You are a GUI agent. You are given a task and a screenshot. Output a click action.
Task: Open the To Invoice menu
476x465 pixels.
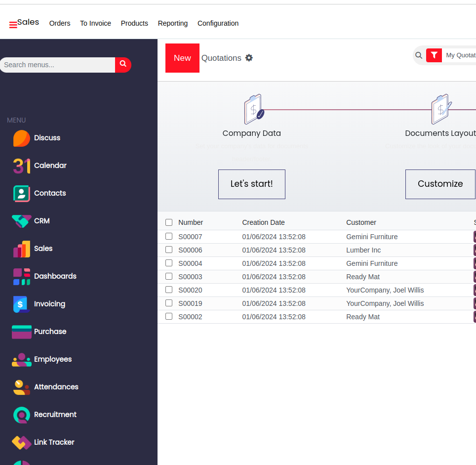point(95,23)
